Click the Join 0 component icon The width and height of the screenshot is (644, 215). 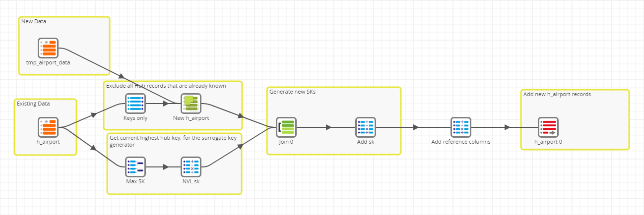(x=286, y=127)
